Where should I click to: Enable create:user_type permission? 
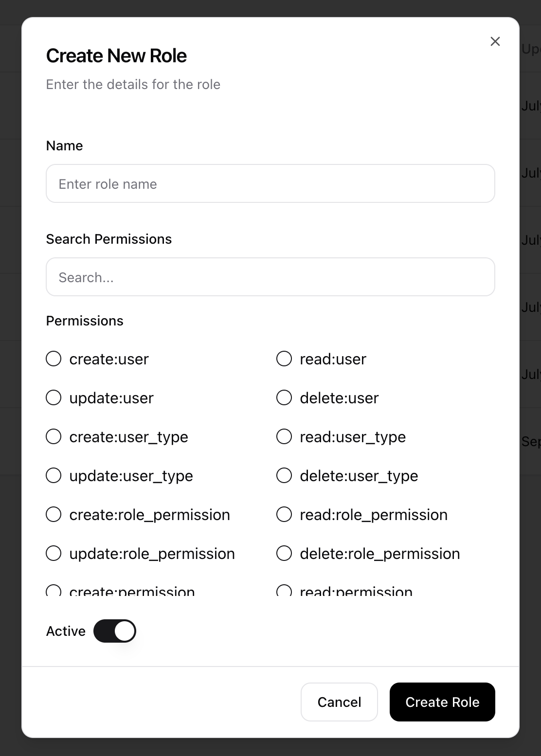[x=54, y=437]
